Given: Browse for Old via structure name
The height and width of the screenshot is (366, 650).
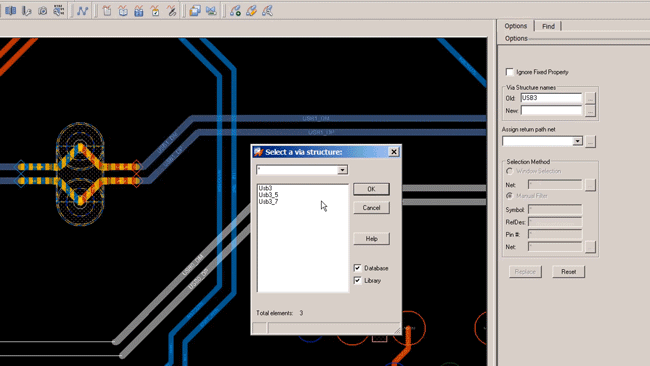Looking at the screenshot, I should pos(590,98).
